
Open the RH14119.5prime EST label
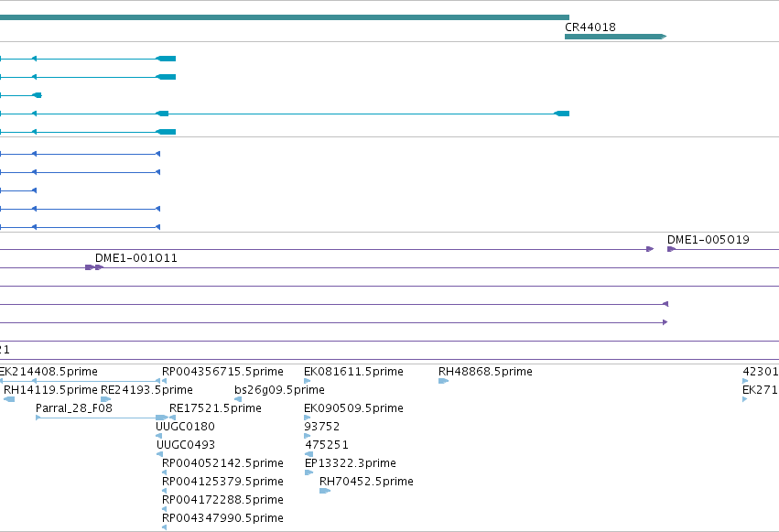pos(50,390)
